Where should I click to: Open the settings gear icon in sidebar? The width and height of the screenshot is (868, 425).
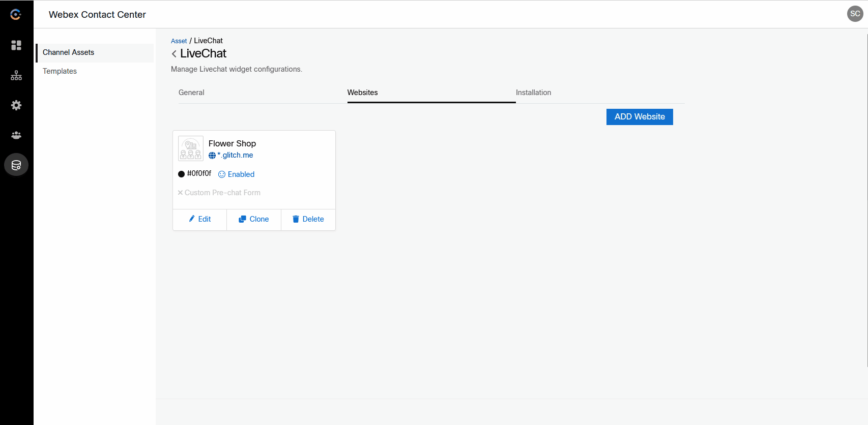click(x=16, y=105)
